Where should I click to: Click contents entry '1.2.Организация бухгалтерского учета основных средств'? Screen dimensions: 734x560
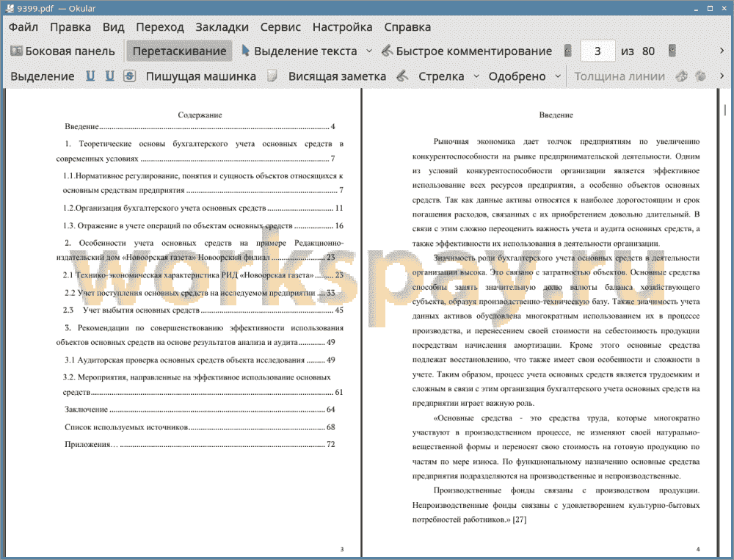pyautogui.click(x=203, y=208)
